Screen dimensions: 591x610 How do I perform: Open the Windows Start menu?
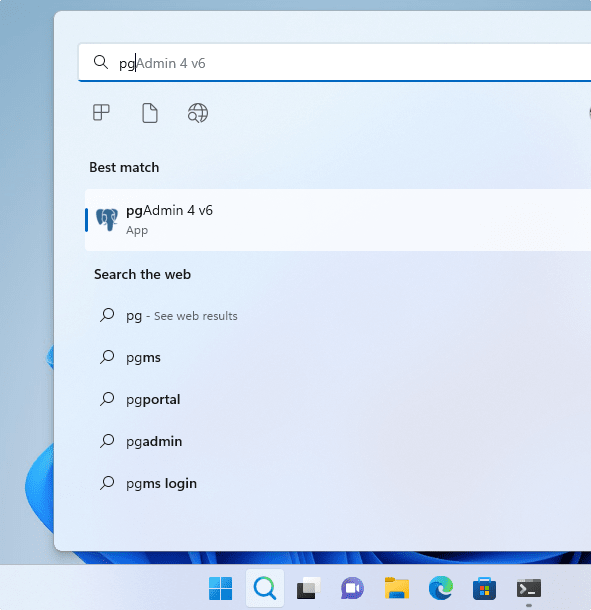tap(221, 588)
